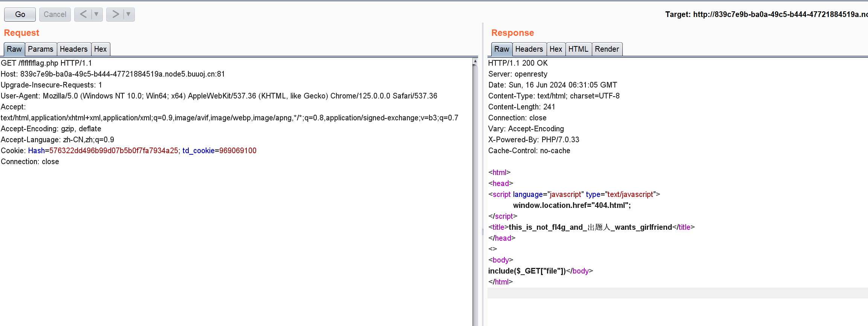Click the Cancel button
Screen dimensions: 868x326
55,14
